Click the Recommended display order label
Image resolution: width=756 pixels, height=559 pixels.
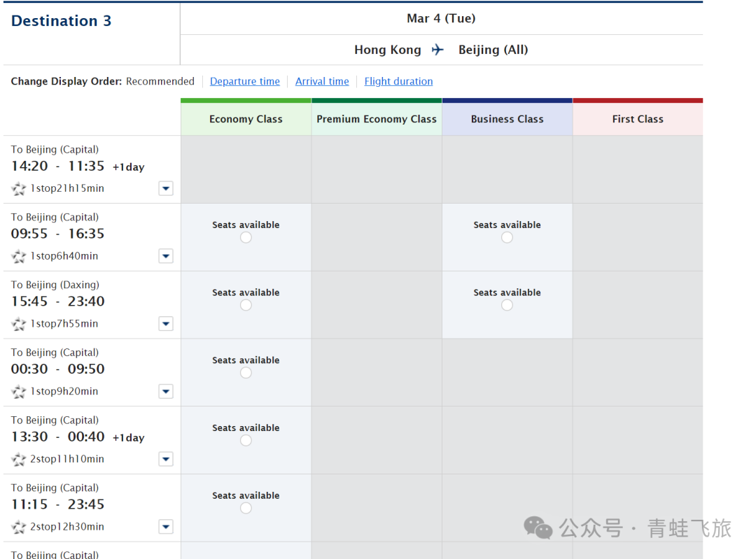(x=160, y=81)
